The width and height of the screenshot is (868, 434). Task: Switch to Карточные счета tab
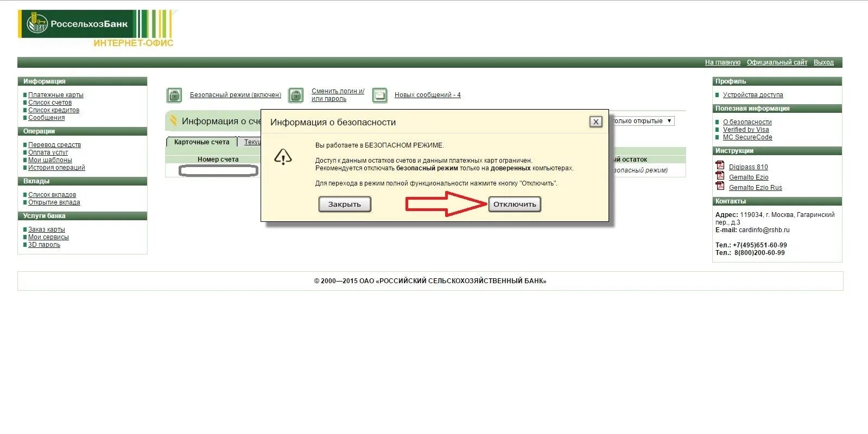[x=202, y=142]
